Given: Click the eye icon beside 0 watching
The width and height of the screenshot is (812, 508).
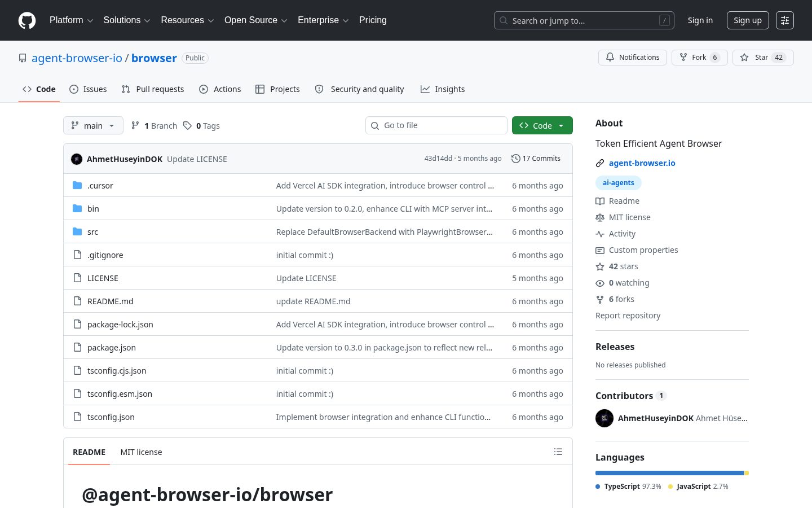Looking at the screenshot, I should click(x=600, y=283).
